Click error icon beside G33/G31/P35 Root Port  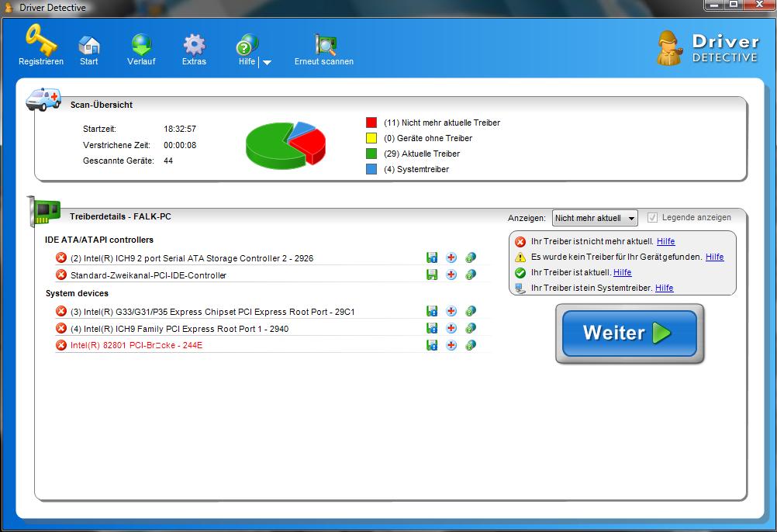(x=61, y=311)
